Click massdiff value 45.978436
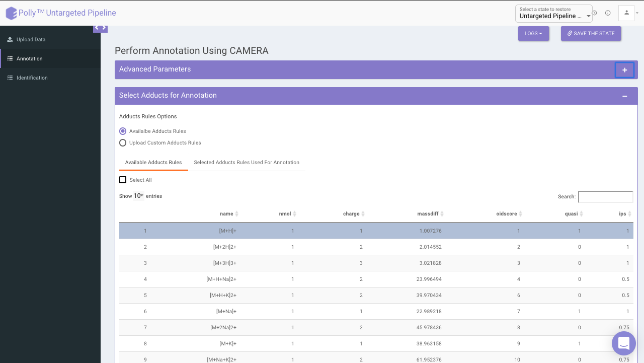The image size is (644, 363). tap(430, 328)
